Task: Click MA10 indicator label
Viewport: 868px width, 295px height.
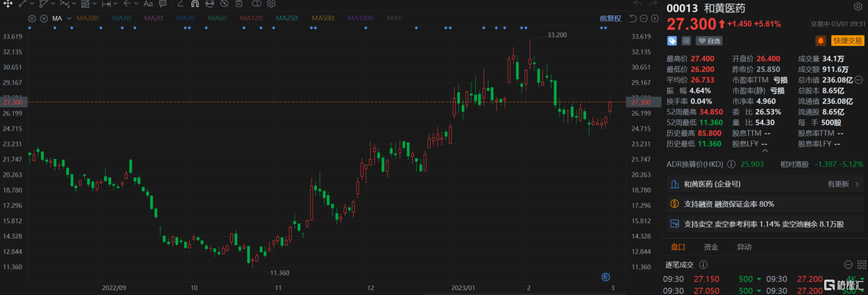Action: (122, 18)
